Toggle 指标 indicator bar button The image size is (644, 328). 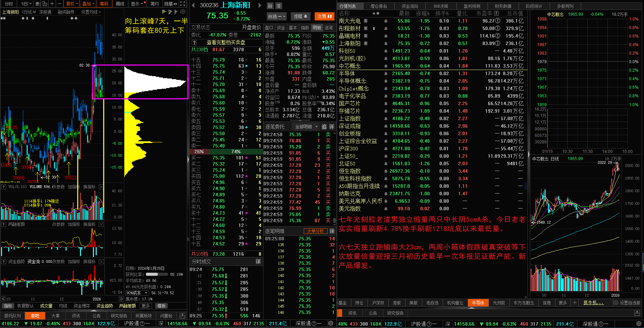(x=8, y=306)
